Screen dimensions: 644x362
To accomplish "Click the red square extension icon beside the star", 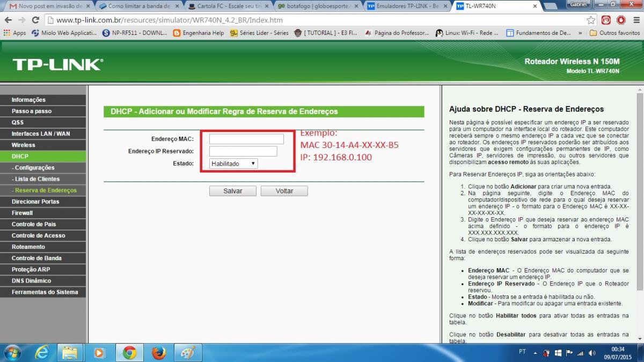I will 606,20.
